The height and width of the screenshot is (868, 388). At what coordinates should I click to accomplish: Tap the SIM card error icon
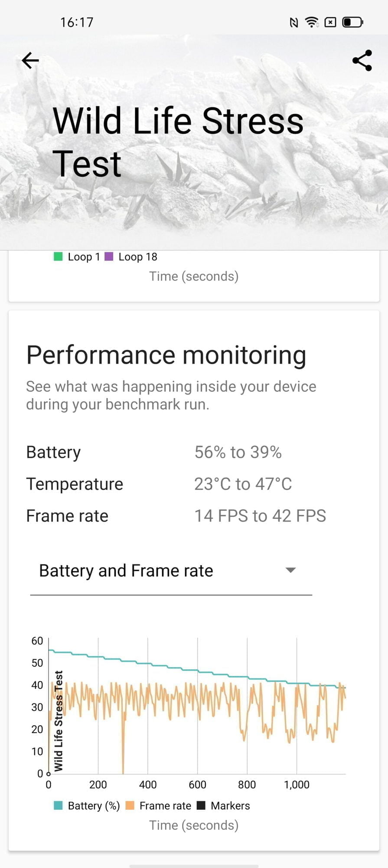click(330, 22)
